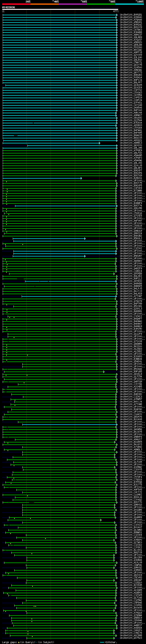
Task: Click the UniRef100_B9ST69 entry
Action: tap(131, 175)
